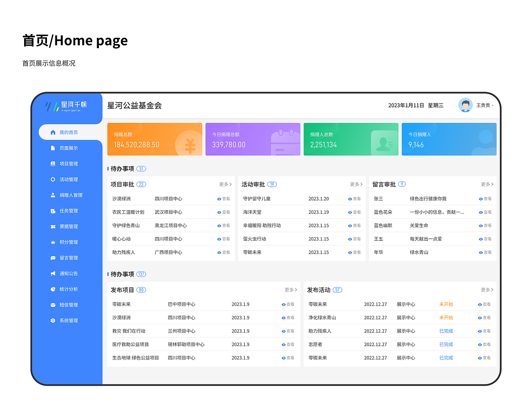
Task: Click the 339,780.00 amount value
Action: click(229, 145)
